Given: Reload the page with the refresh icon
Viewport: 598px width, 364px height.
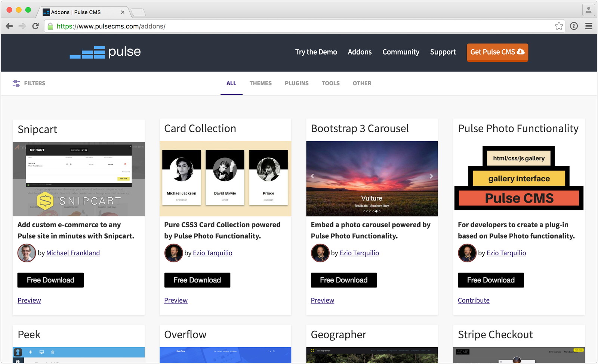Looking at the screenshot, I should 36,26.
